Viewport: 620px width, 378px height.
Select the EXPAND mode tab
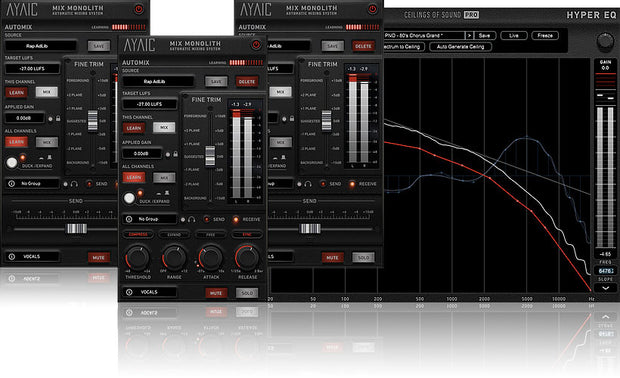coord(174,234)
